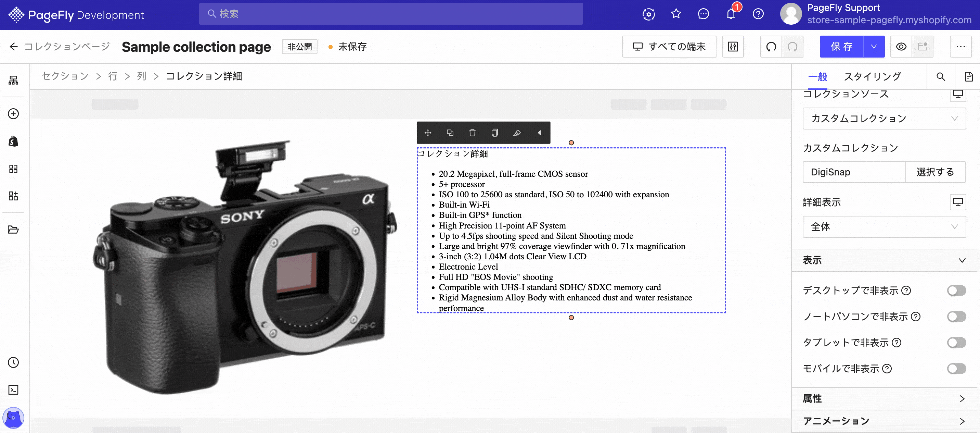The height and width of the screenshot is (433, 980).
Task: Click the stacked-pages icon in element toolbar
Action: [494, 133]
